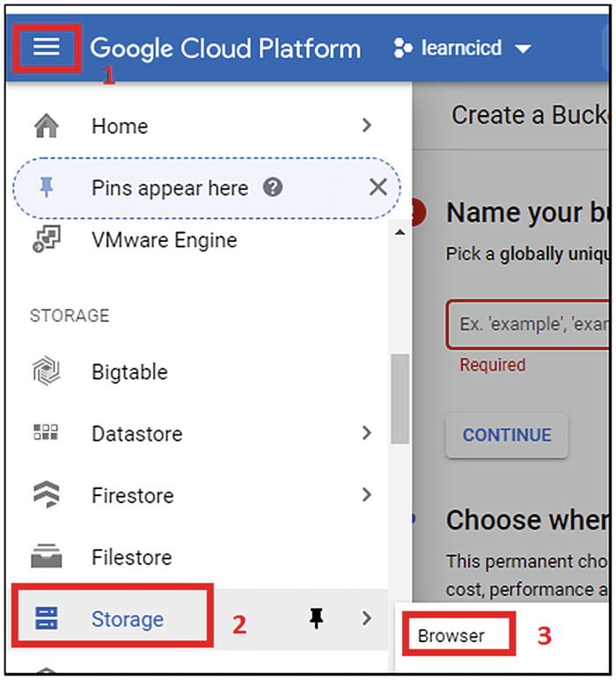
Task: Click the help icon beside Pins appear here
Action: [x=273, y=187]
